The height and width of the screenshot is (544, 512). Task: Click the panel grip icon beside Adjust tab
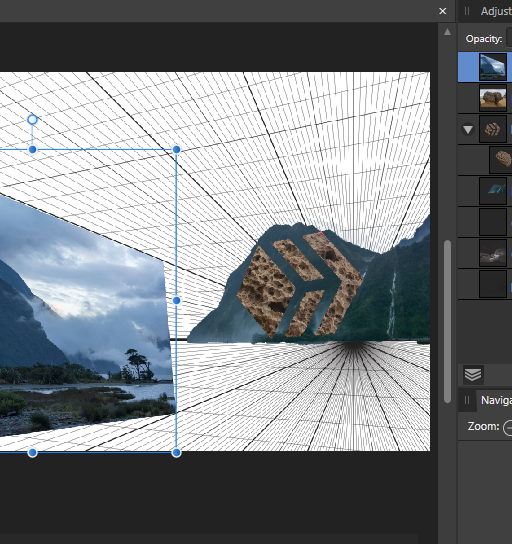(x=467, y=11)
